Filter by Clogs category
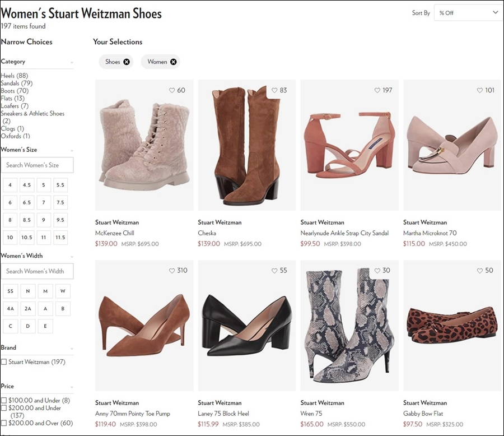This screenshot has width=504, height=436. 12,128
